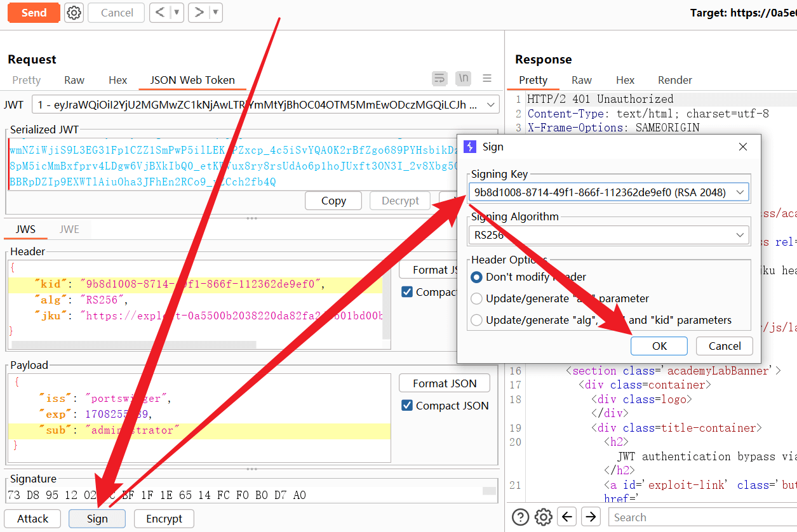Click OK in the Sign dialog
Viewport: 797px width, 532px height.
[x=659, y=346]
